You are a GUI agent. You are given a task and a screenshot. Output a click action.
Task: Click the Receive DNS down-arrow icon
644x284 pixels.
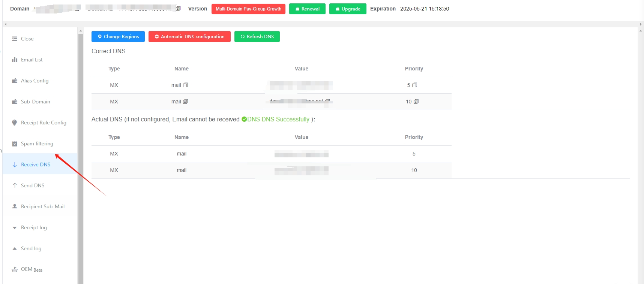[x=15, y=164]
